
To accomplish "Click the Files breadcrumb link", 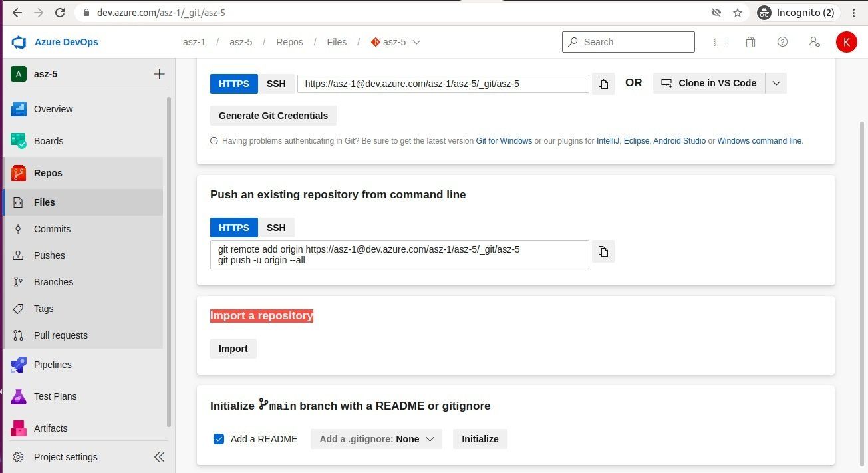I will click(337, 42).
